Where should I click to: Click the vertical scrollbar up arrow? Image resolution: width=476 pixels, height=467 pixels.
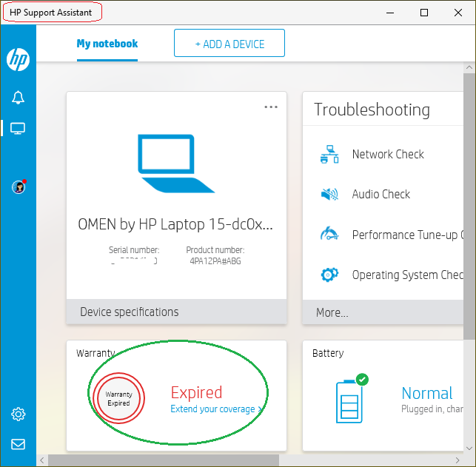(469, 67)
